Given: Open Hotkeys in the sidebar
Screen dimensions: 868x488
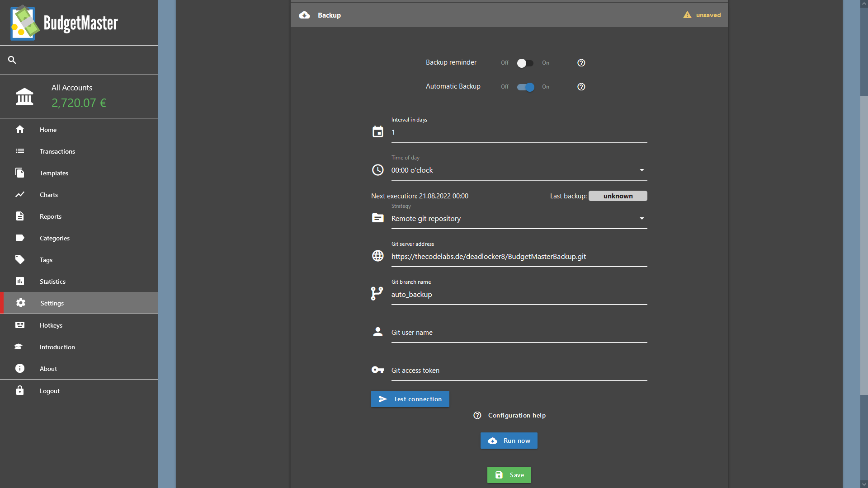Looking at the screenshot, I should pos(79,325).
